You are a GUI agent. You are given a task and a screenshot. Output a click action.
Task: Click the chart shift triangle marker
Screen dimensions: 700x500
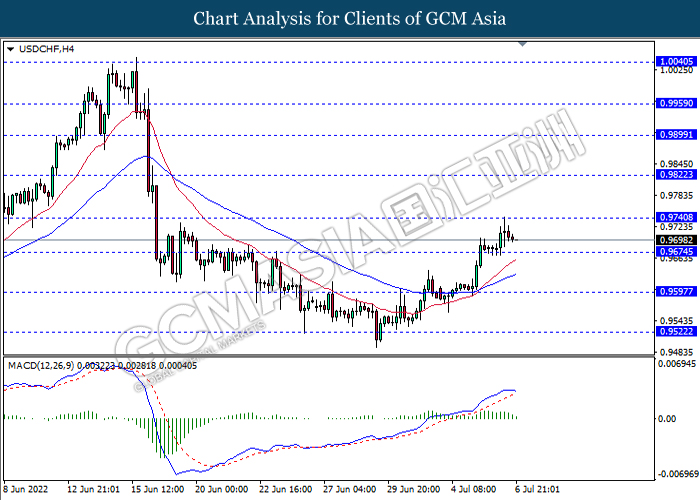(522, 44)
